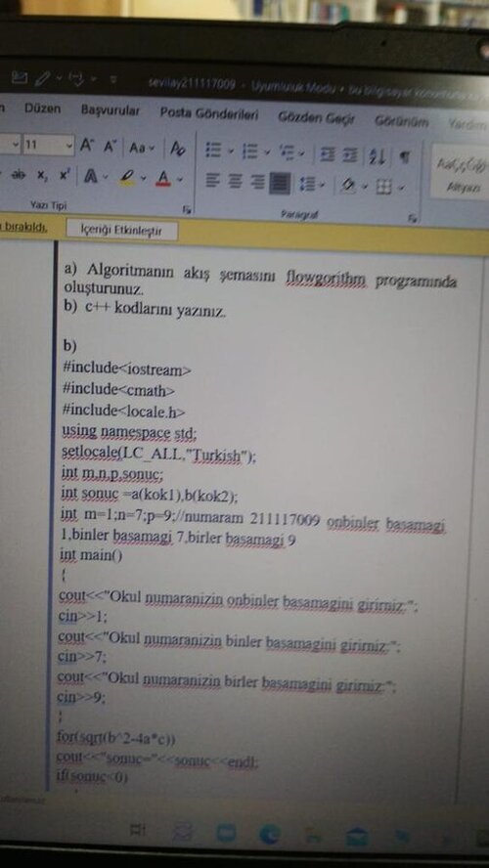
Task: Clear all formatting with eraser icon
Action: tap(177, 148)
